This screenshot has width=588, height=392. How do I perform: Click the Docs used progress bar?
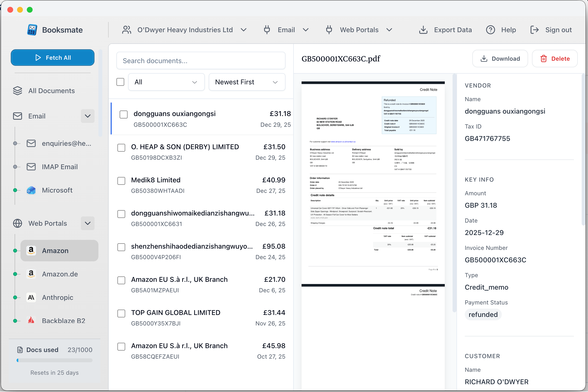55,360
